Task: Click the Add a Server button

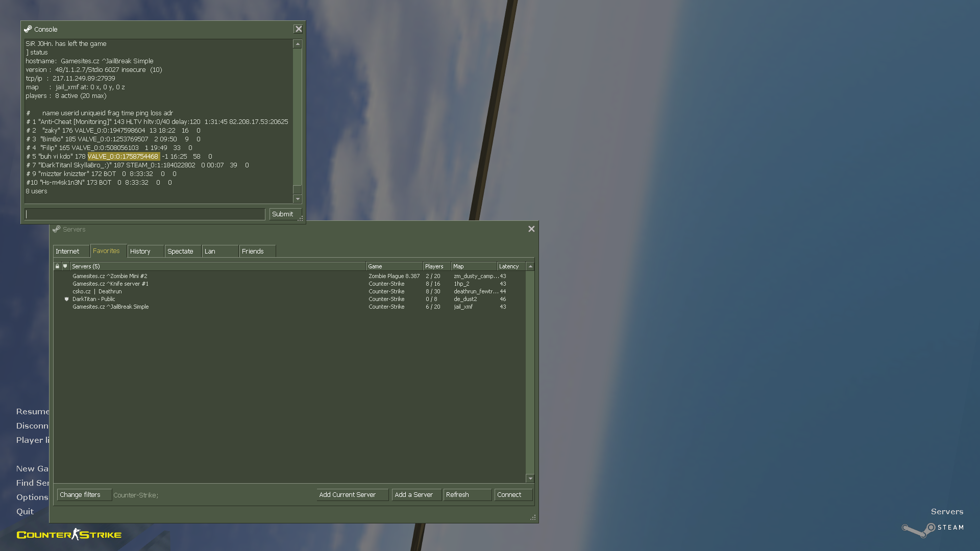Action: pyautogui.click(x=416, y=494)
